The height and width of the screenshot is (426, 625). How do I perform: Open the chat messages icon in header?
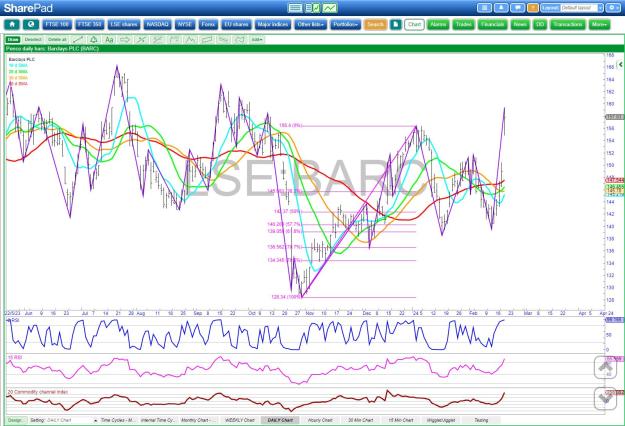click(x=517, y=8)
